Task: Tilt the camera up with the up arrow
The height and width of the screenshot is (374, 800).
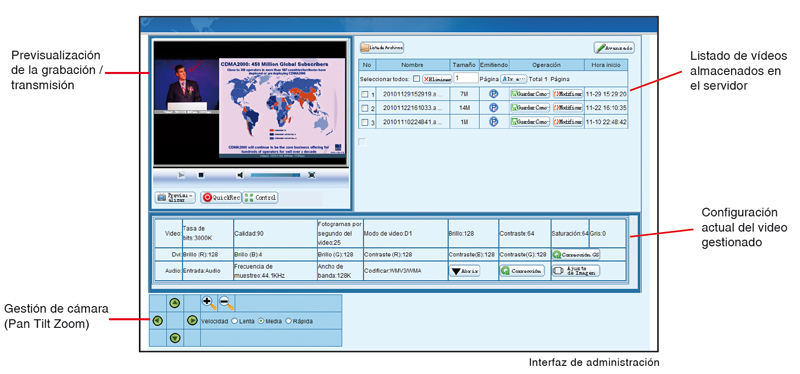Action: click(x=175, y=303)
